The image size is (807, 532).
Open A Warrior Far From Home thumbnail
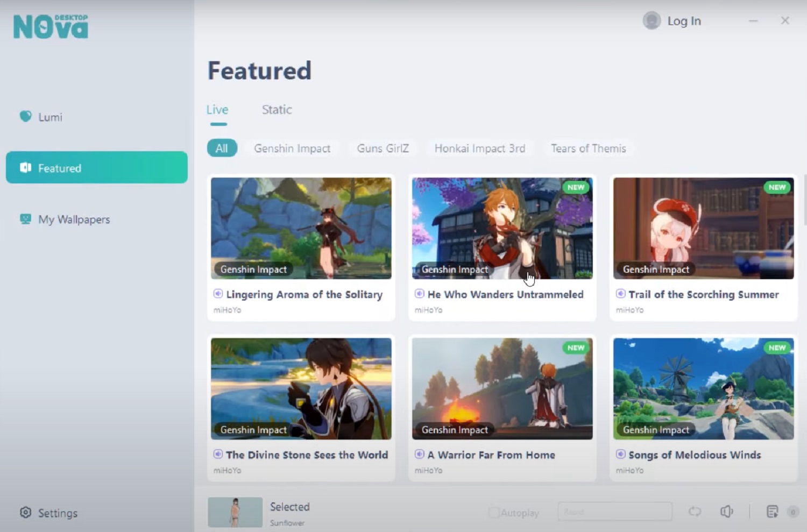tap(502, 388)
